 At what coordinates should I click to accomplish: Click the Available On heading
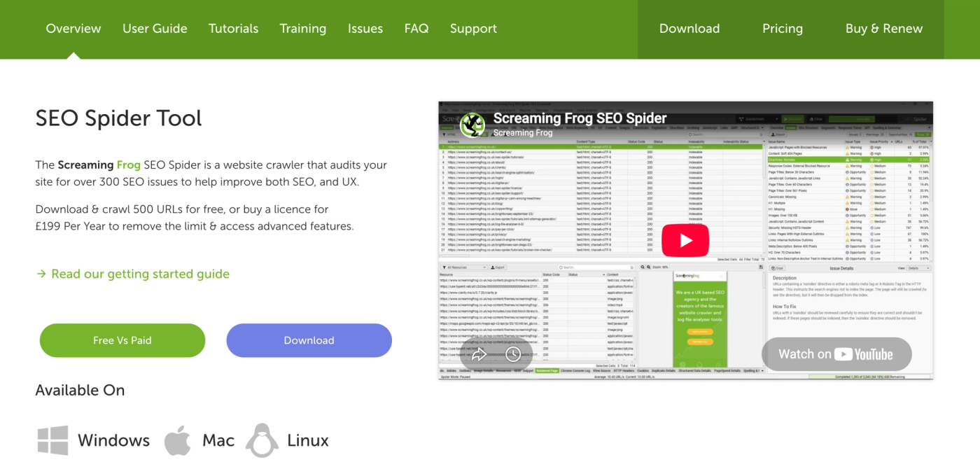coord(80,390)
